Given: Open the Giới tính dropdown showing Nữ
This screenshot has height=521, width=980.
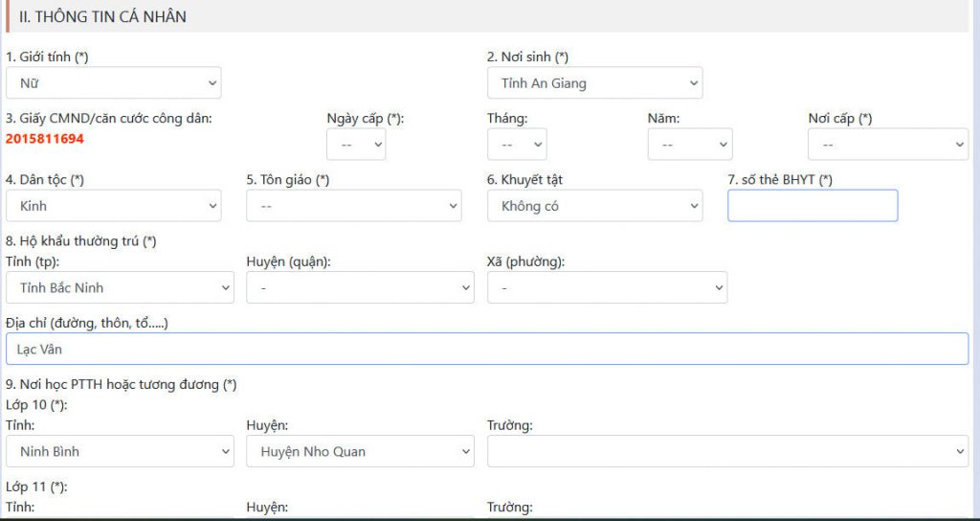Looking at the screenshot, I should click(x=113, y=82).
